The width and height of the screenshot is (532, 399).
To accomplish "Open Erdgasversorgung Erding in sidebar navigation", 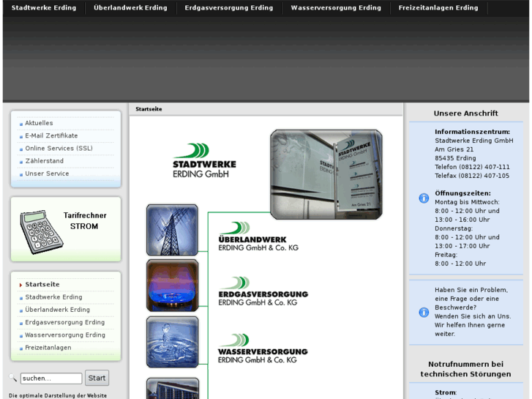I will 65,322.
